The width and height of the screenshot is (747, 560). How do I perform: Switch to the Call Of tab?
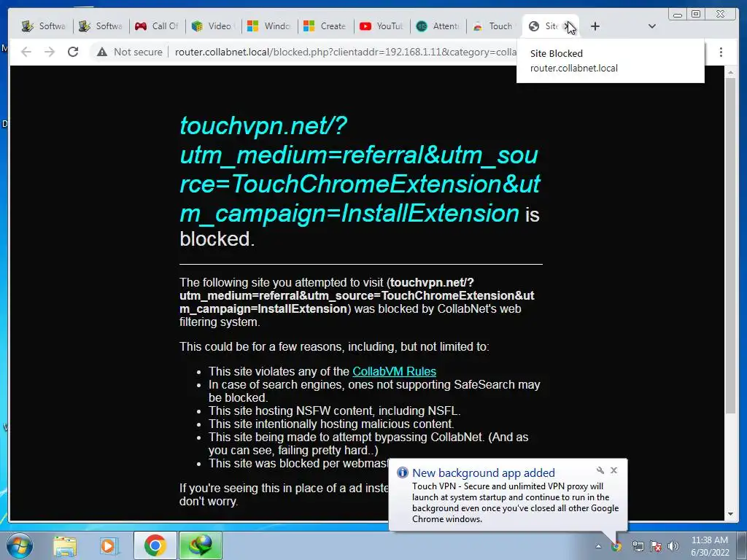click(156, 26)
